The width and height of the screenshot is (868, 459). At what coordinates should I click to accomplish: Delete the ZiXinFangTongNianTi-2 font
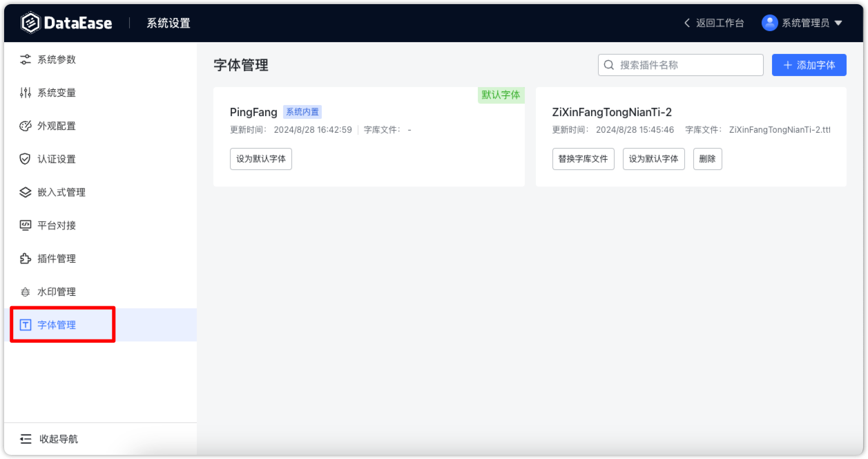coord(707,158)
